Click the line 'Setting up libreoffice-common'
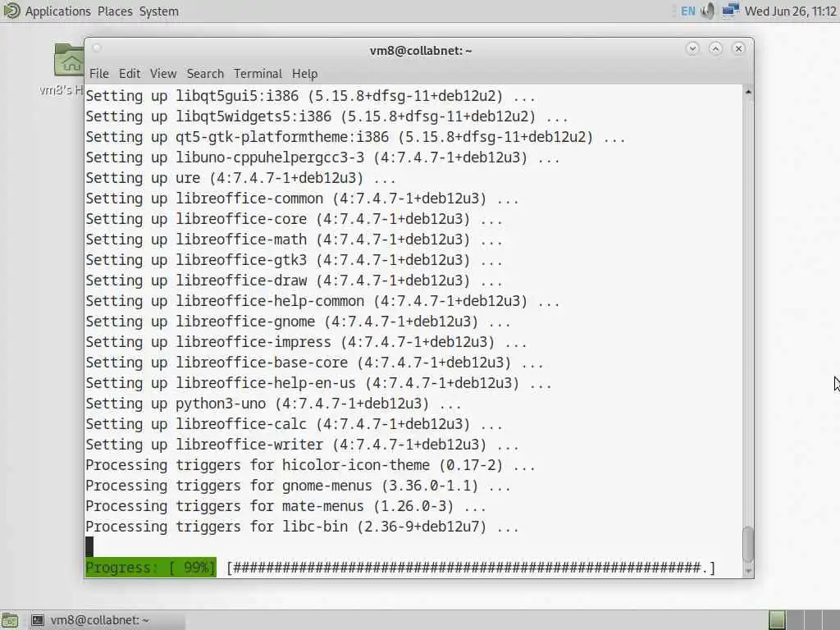 click(x=302, y=199)
